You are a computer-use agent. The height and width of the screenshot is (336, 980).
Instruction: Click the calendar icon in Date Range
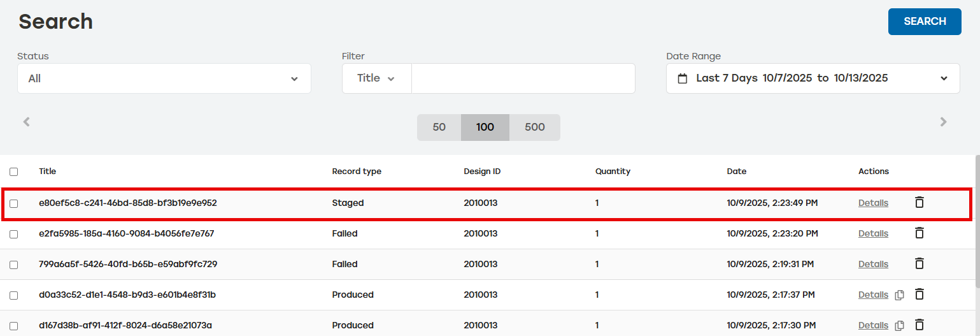pyautogui.click(x=683, y=78)
